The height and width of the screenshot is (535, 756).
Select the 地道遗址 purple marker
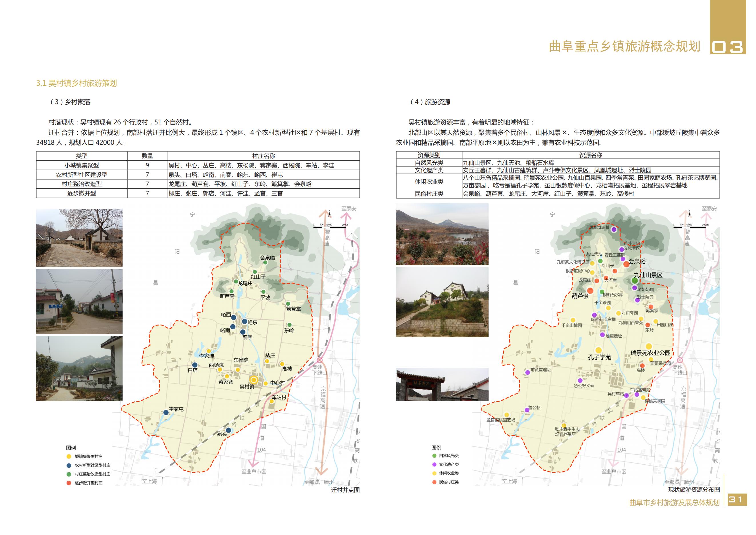click(602, 335)
